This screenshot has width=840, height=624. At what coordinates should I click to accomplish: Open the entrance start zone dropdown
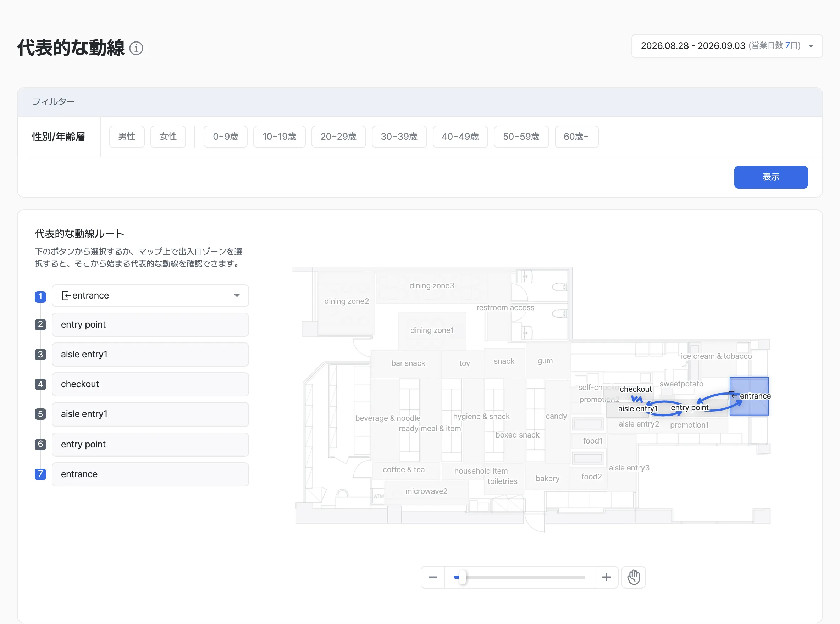click(150, 295)
